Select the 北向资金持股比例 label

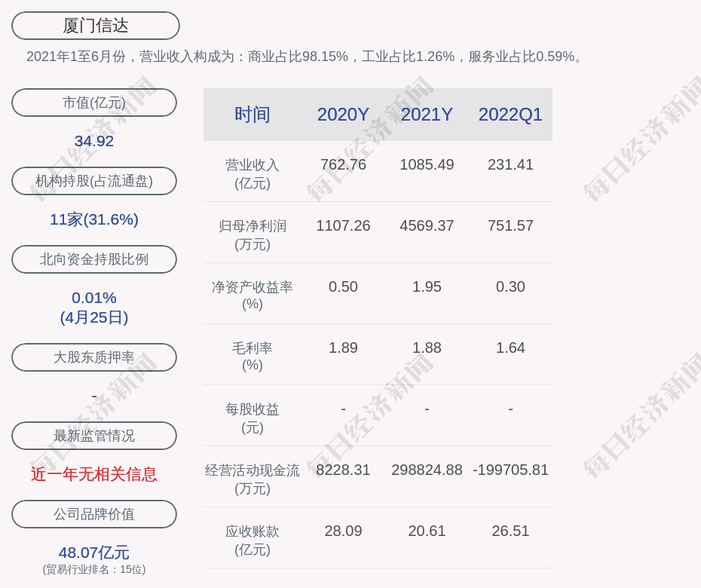[x=94, y=259]
